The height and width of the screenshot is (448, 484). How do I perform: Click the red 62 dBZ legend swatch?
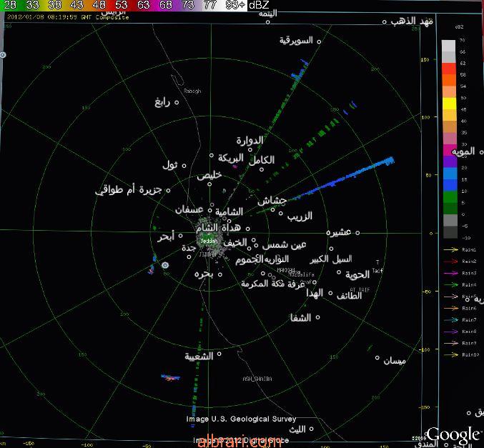point(449,69)
